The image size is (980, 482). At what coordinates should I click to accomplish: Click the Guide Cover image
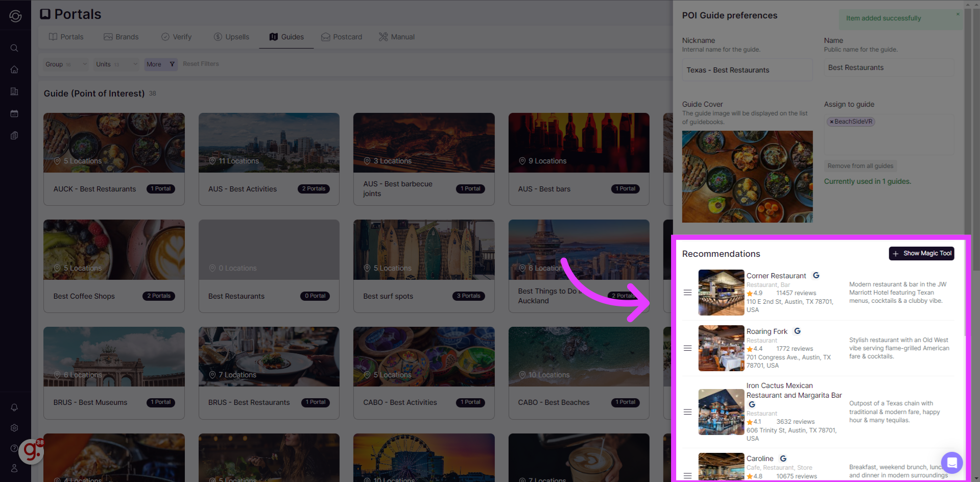point(747,176)
